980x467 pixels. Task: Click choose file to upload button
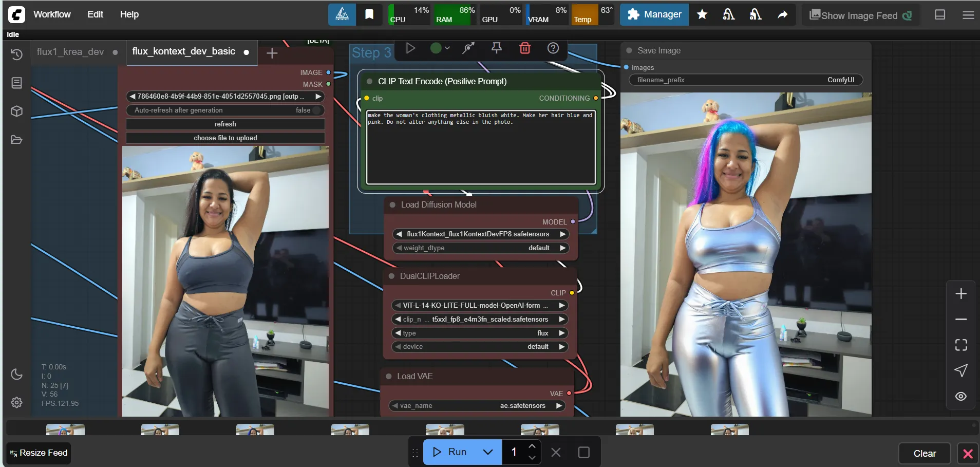tap(225, 138)
